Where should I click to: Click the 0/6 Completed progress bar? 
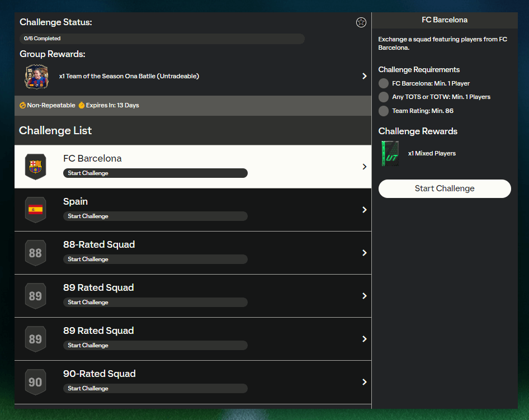(x=162, y=39)
